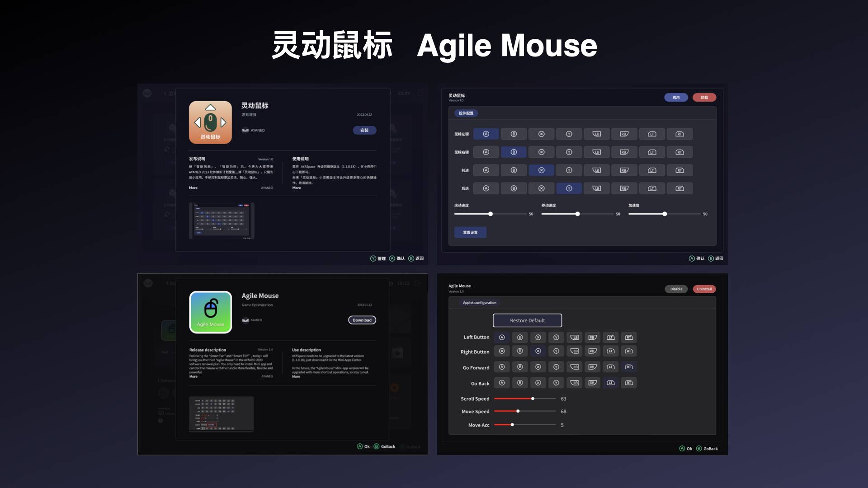Expand More under 发布说明

coord(193,188)
